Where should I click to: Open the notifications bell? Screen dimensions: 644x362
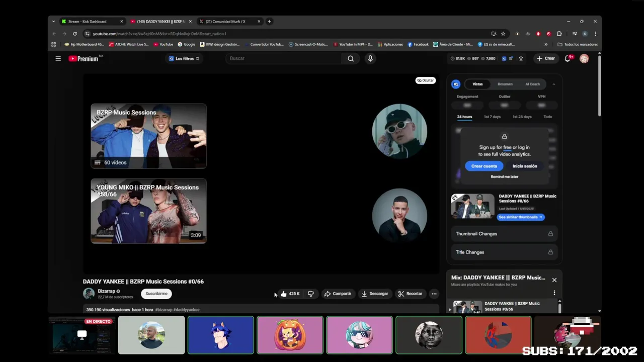pyautogui.click(x=568, y=58)
